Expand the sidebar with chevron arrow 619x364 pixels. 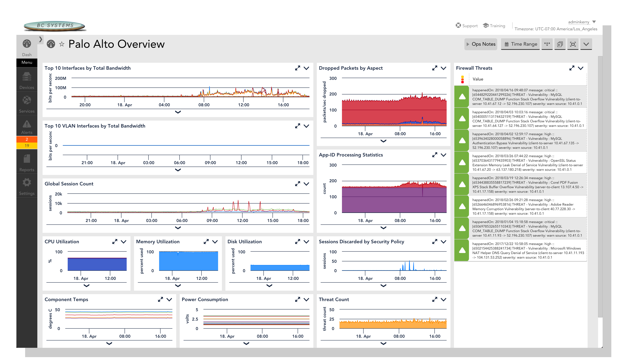click(x=40, y=39)
